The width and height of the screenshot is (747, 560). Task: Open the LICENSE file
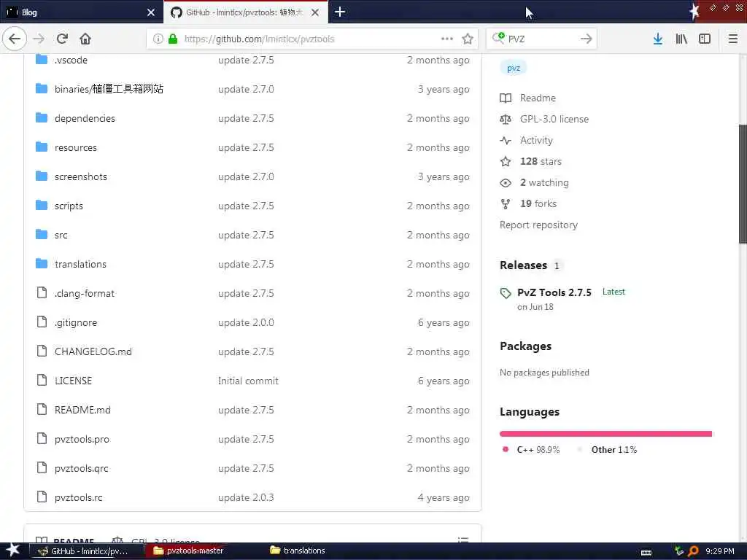click(x=74, y=381)
